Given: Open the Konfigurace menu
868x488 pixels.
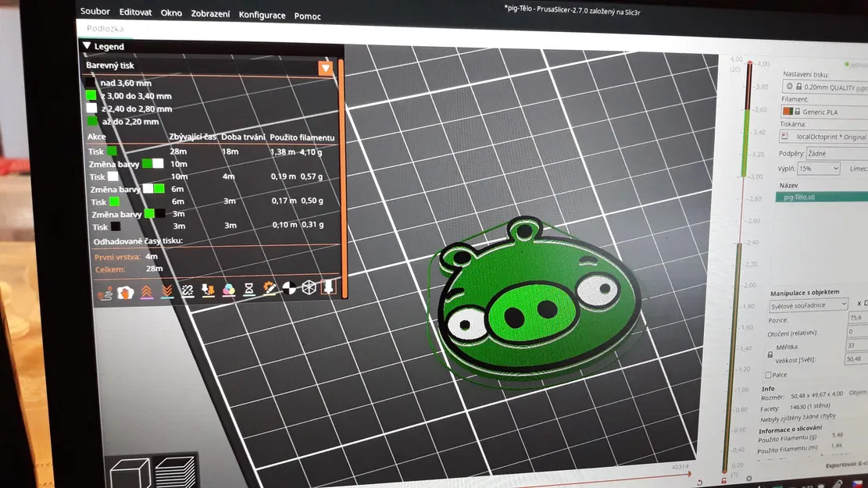Looking at the screenshot, I should pyautogui.click(x=262, y=14).
